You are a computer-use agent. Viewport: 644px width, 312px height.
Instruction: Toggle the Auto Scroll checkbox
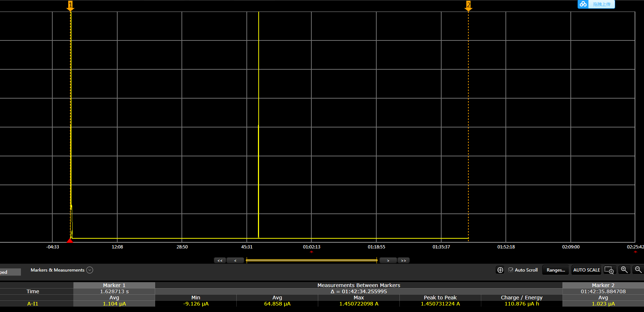point(511,270)
